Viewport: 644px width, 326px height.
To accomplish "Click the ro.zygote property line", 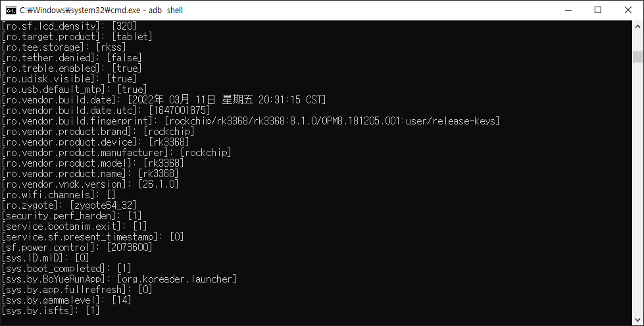I will point(69,205).
